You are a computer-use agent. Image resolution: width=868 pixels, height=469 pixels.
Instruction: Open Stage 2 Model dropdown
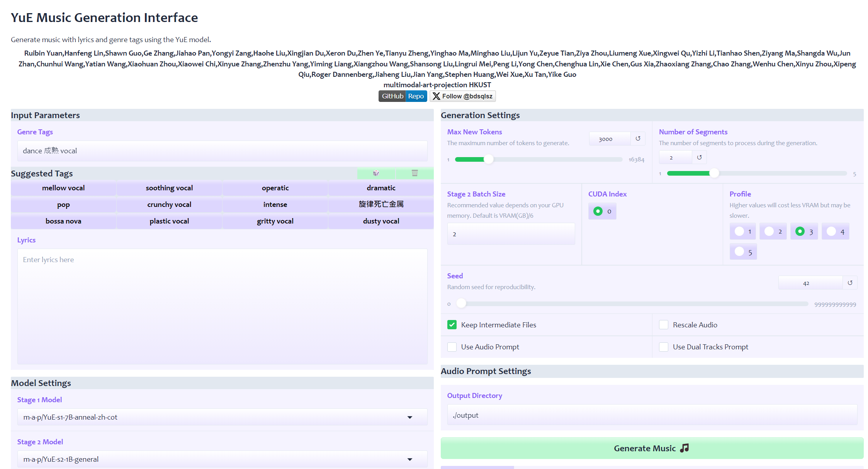[222, 459]
